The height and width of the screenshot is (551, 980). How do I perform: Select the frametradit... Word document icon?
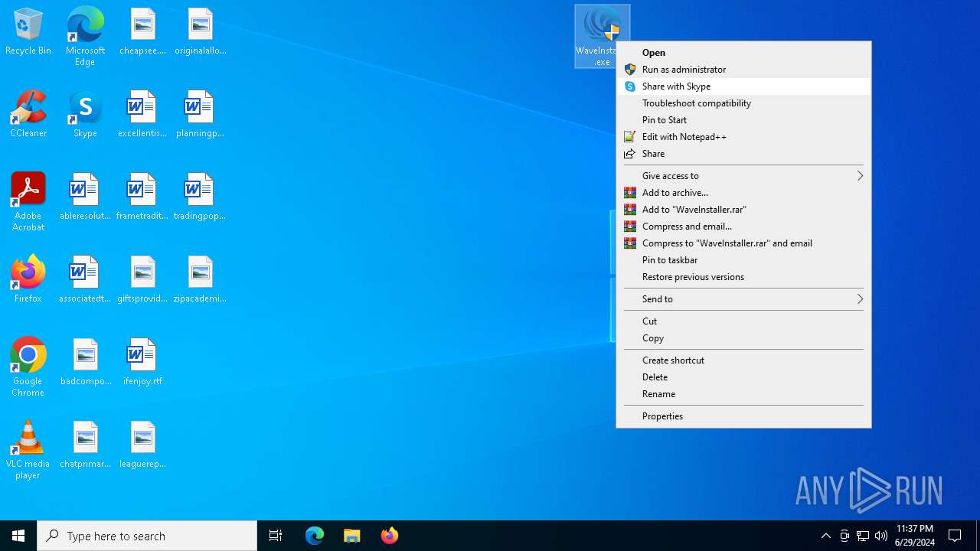pos(142,197)
